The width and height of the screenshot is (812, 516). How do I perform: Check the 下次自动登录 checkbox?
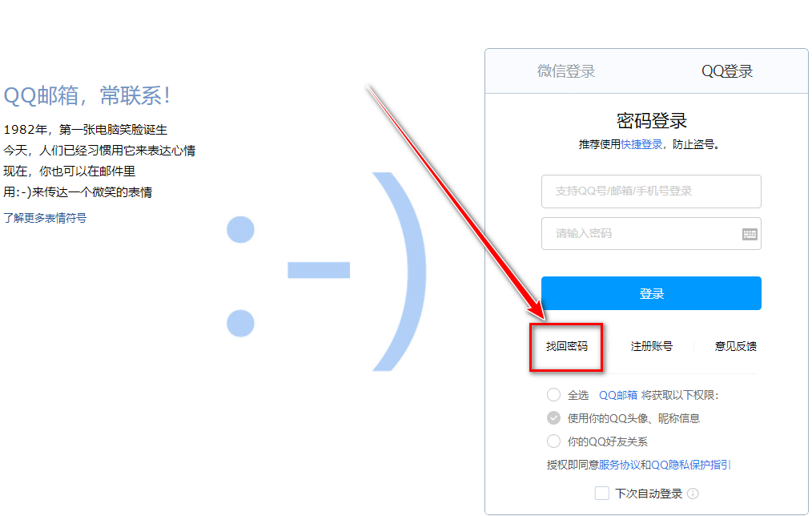pos(601,494)
